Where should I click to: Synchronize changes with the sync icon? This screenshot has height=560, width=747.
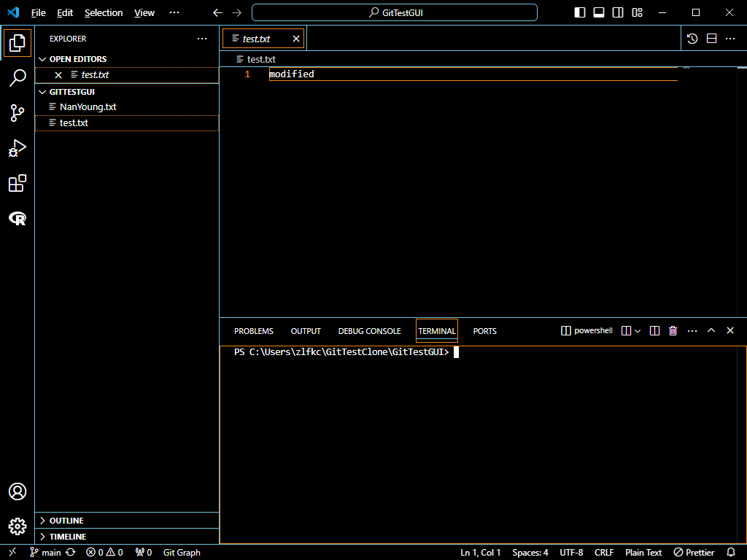point(71,553)
